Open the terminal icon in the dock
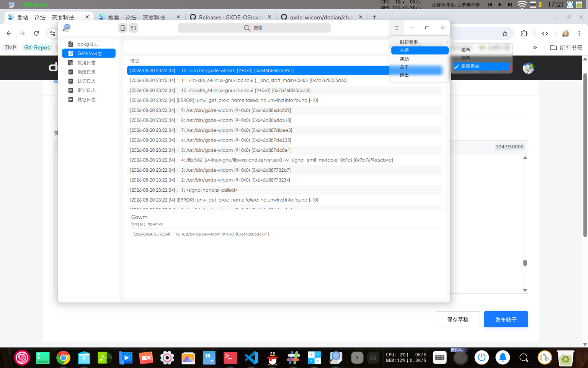 coord(230,358)
